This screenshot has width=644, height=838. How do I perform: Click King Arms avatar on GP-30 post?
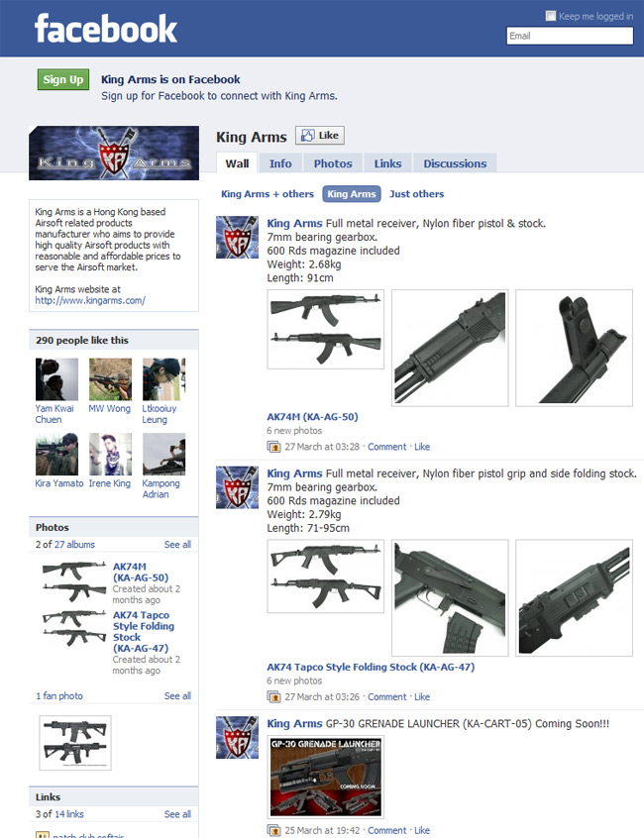237,738
